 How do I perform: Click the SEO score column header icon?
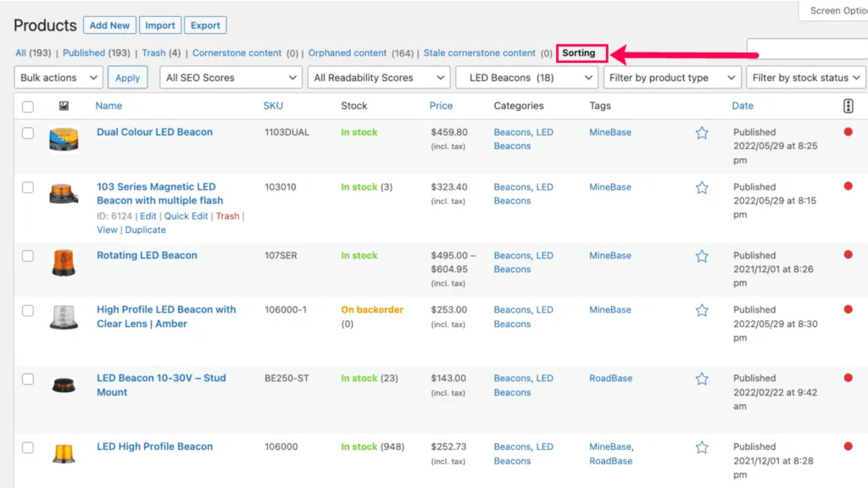coord(848,106)
